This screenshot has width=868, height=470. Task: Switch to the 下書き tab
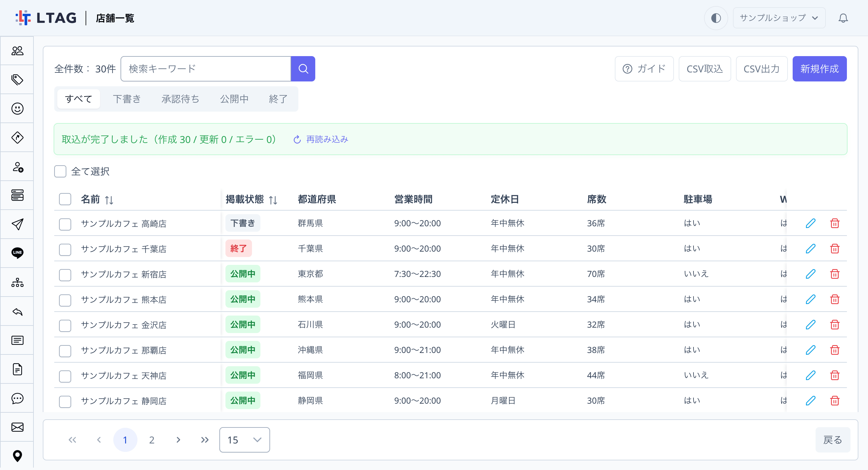point(127,99)
